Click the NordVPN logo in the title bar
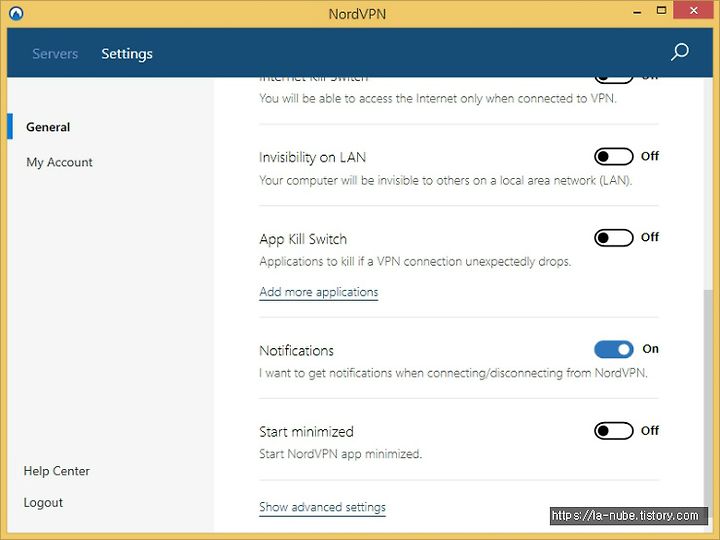 tap(16, 13)
